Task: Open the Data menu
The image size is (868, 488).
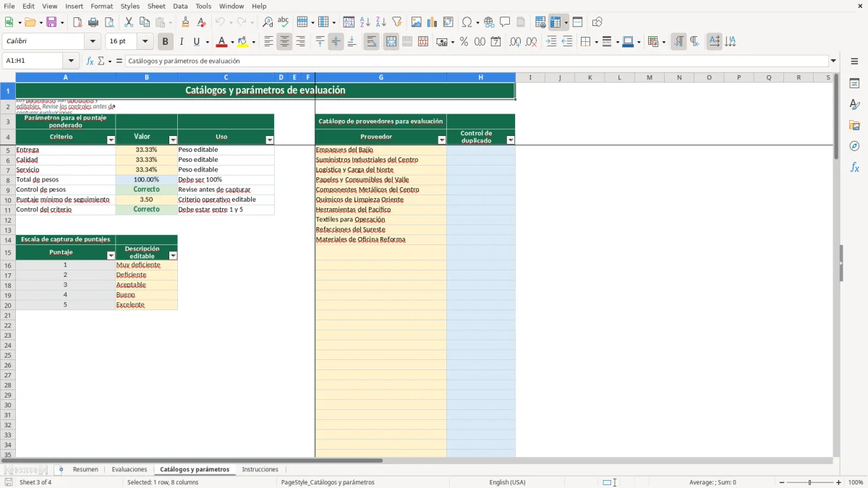Action: [180, 6]
